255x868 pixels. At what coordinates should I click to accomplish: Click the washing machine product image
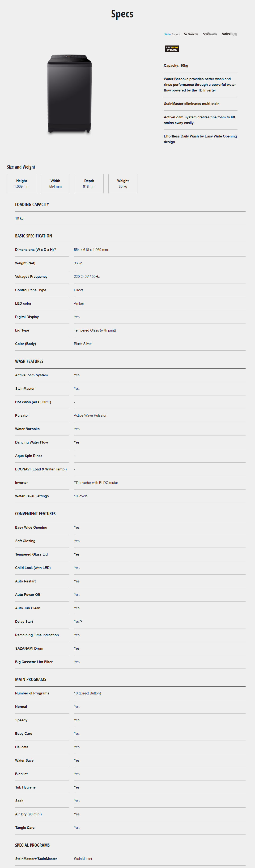pos(69,94)
